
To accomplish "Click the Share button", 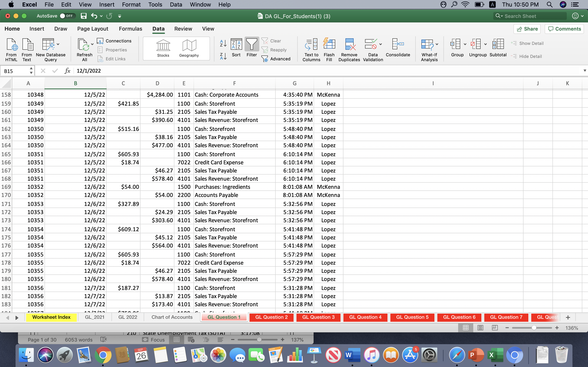I will (x=527, y=29).
